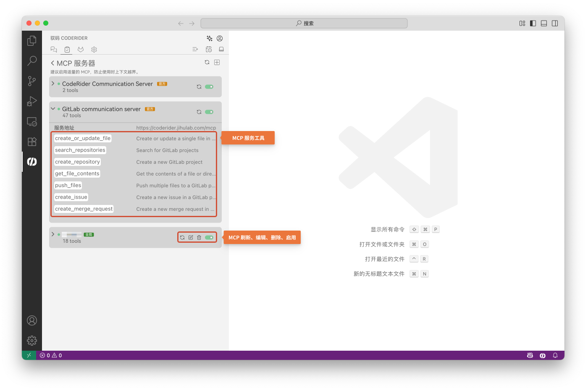Open the Search view in the activity bar
The image size is (588, 391).
[32, 61]
